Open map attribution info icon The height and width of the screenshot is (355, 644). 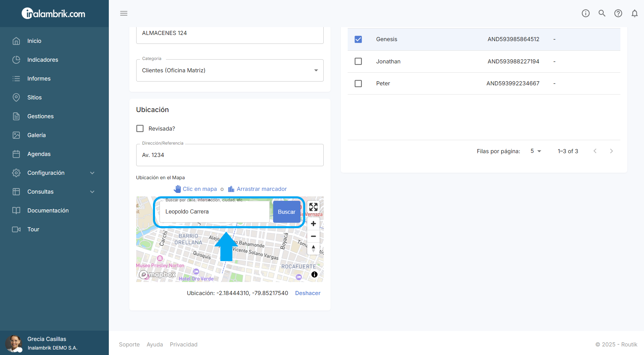click(314, 274)
